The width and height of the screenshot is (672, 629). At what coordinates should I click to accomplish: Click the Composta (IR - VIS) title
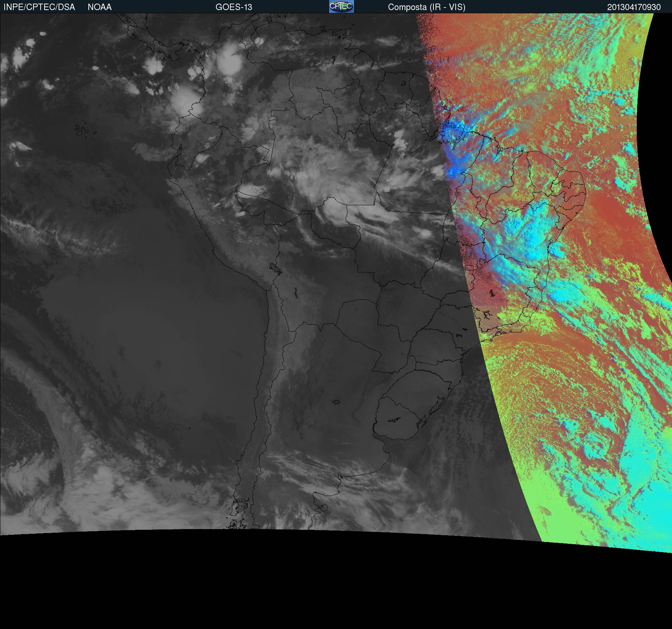pos(427,7)
